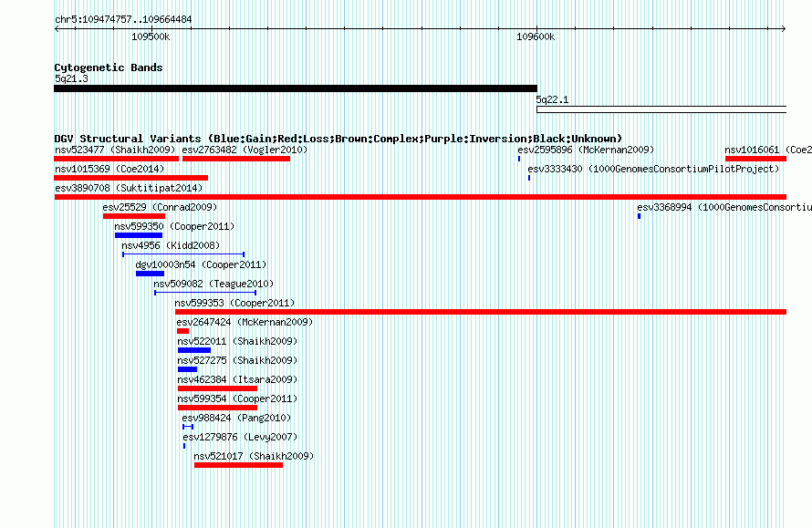
Task: Open the nsv462384 (Itsara2009) label
Action: point(237,379)
